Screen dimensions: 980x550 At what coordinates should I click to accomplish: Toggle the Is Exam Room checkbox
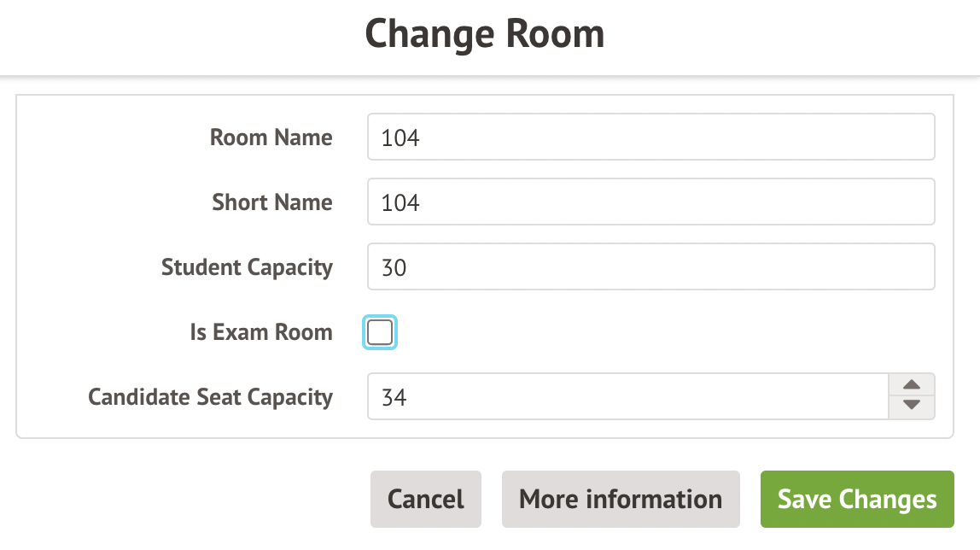click(x=380, y=332)
